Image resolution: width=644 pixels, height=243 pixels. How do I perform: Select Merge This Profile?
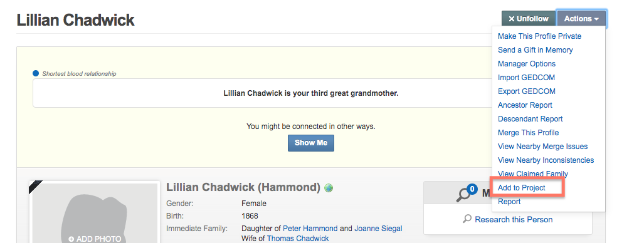pos(528,133)
